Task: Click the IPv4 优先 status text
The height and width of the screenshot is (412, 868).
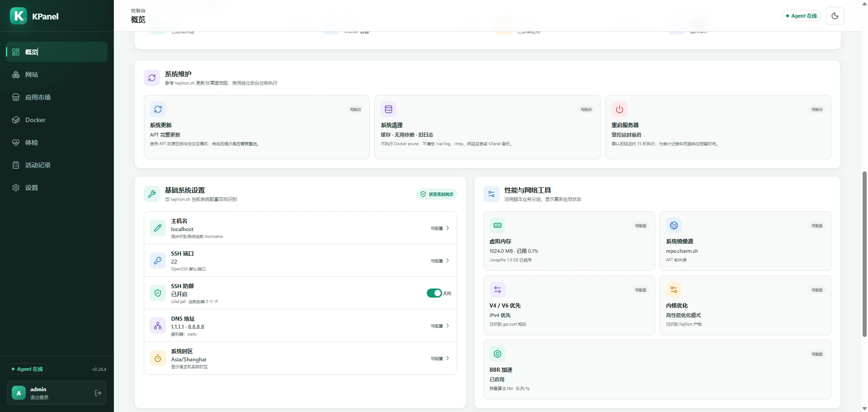Action: pyautogui.click(x=500, y=315)
